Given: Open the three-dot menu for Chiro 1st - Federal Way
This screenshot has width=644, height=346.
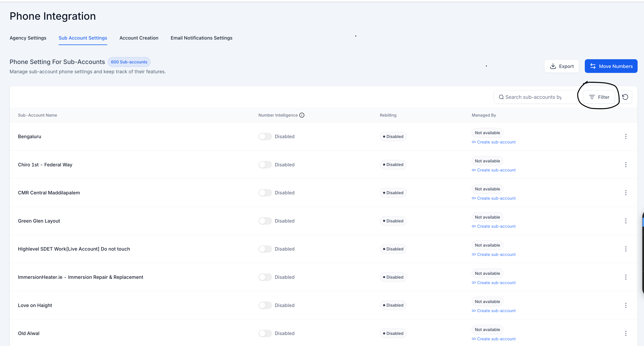Looking at the screenshot, I should (x=625, y=165).
